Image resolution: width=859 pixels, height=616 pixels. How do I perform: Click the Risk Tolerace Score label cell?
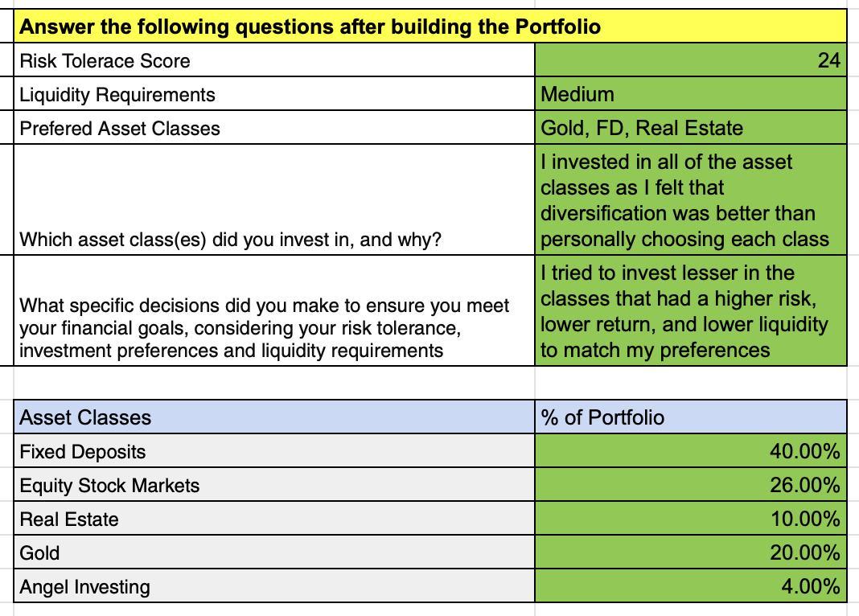pos(275,61)
